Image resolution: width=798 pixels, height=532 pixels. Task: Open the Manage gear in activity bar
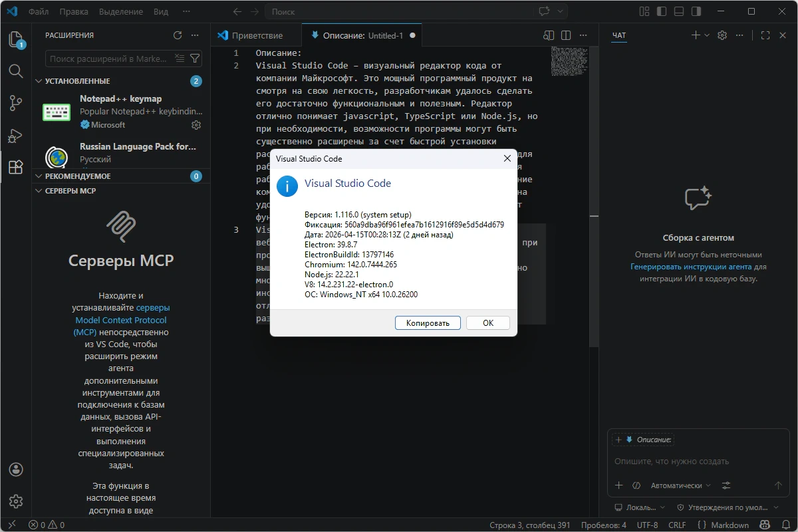point(16,501)
